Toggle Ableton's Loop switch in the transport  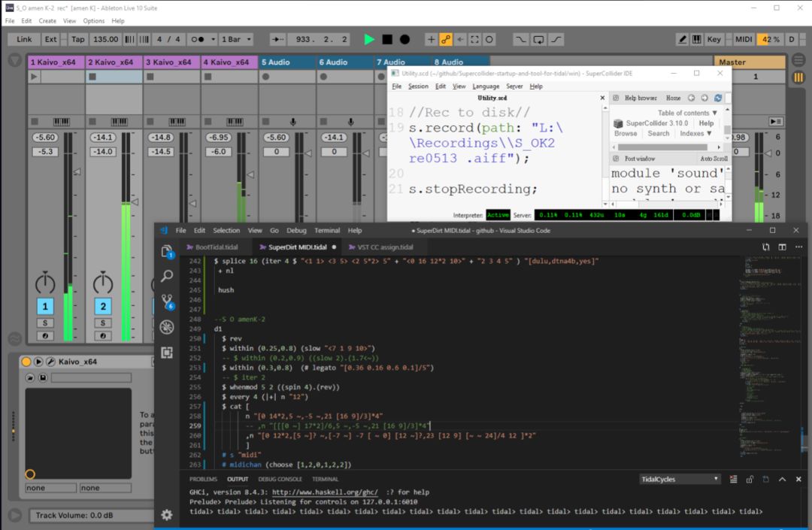(x=538, y=39)
